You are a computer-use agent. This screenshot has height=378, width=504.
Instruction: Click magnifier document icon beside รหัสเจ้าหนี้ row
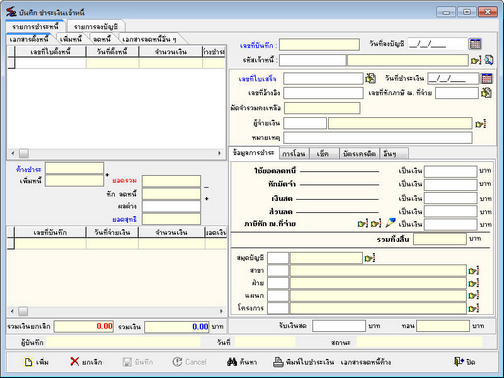489,60
